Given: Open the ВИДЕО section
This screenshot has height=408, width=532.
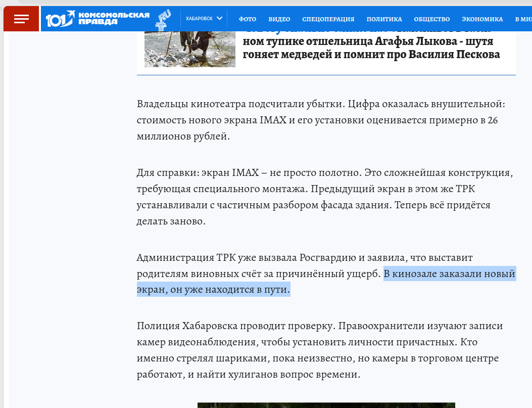Looking at the screenshot, I should coord(279,19).
